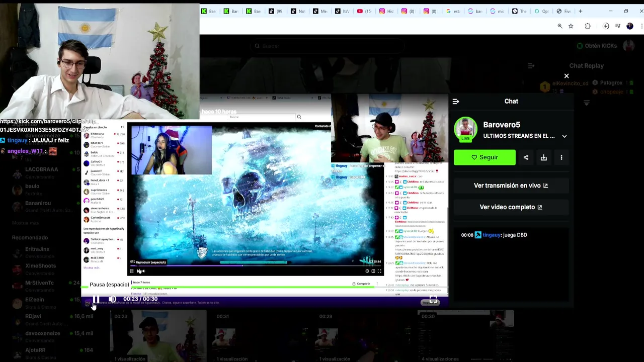Open the 00:31 clip thumbnail

[x=261, y=336]
